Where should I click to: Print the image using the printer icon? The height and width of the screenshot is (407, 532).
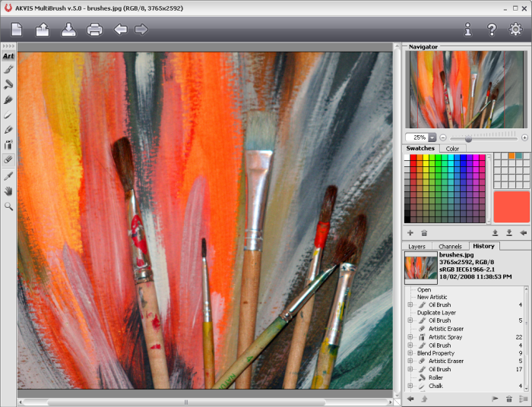click(95, 30)
